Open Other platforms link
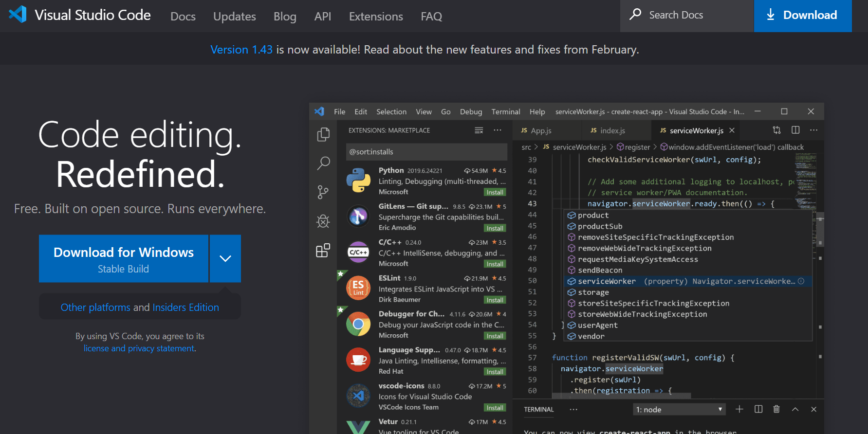 [95, 307]
